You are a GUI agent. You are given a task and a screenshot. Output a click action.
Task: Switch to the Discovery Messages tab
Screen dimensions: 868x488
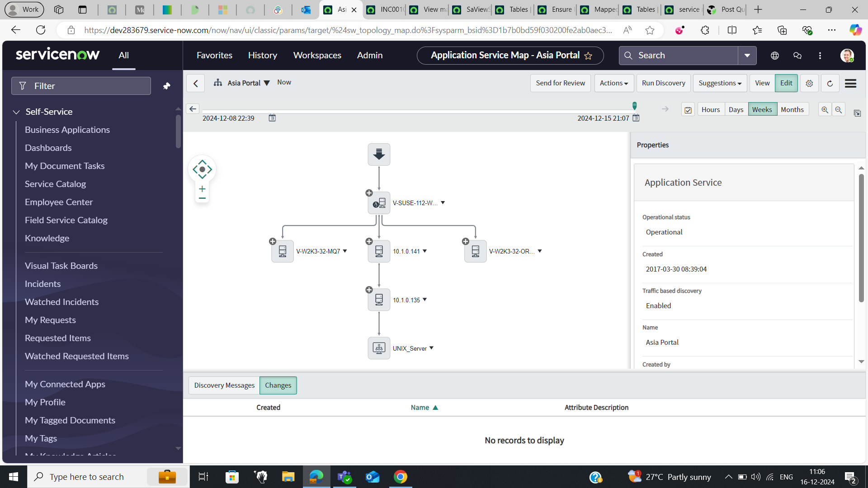(x=224, y=385)
